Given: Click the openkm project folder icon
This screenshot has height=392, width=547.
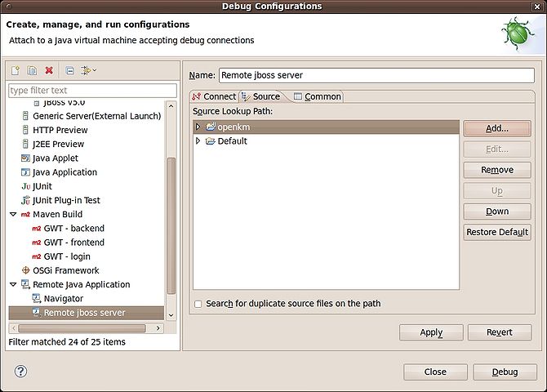Looking at the screenshot, I should (x=211, y=127).
